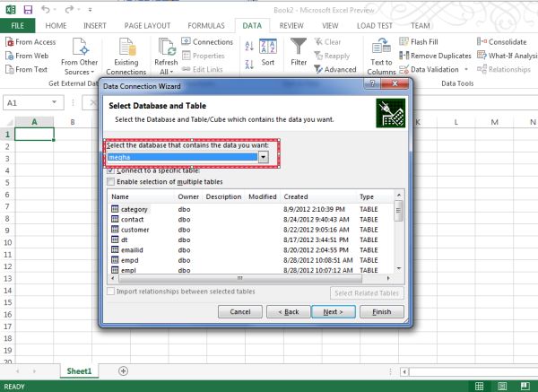This screenshot has width=538, height=392.
Task: Expand From Other Sources menu
Action: coord(79,57)
